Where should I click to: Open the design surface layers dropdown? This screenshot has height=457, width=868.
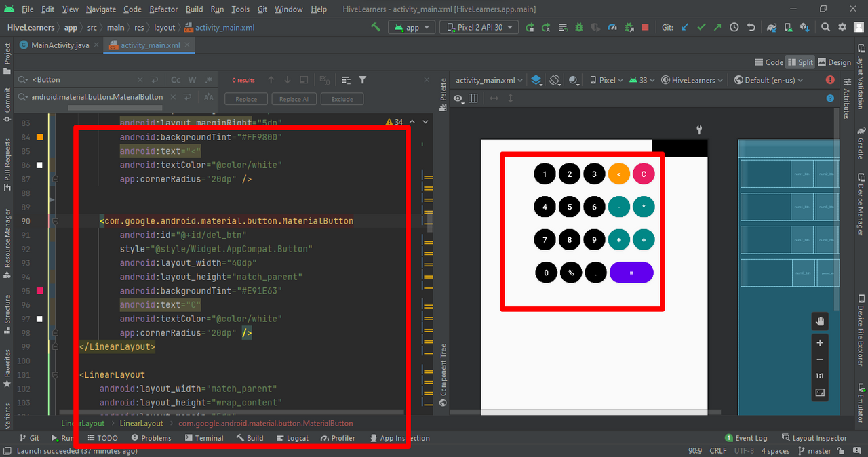pyautogui.click(x=536, y=80)
